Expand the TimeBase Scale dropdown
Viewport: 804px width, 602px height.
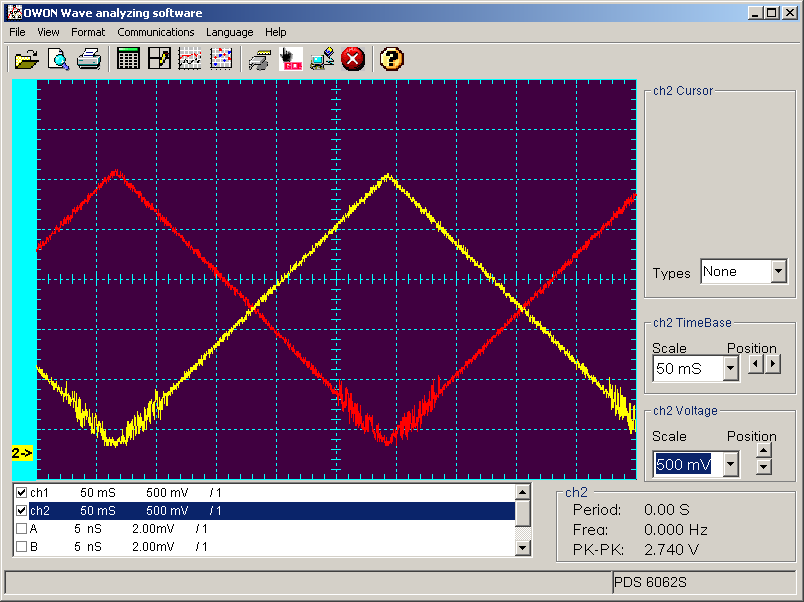(730, 369)
